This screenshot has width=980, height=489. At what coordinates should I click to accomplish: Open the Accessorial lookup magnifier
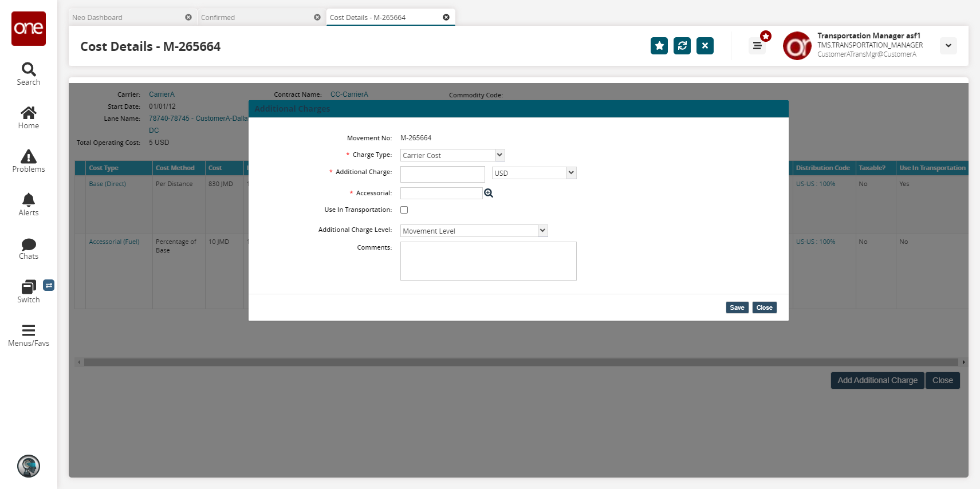pos(489,193)
